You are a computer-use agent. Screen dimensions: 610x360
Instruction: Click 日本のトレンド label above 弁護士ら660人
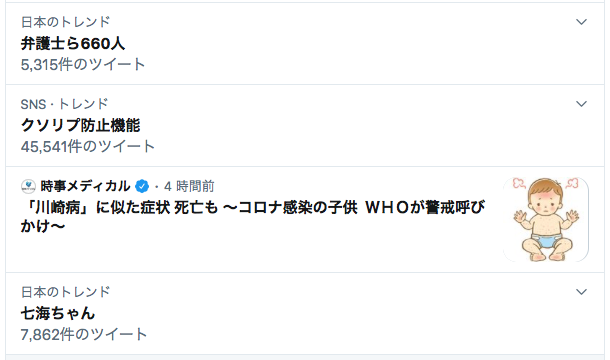[66, 22]
